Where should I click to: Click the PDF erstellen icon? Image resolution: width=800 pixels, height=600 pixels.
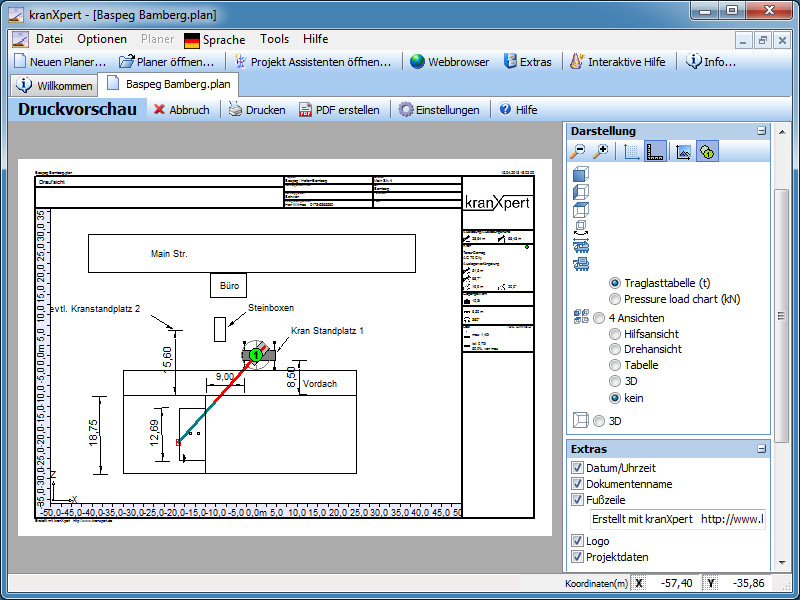pos(306,110)
